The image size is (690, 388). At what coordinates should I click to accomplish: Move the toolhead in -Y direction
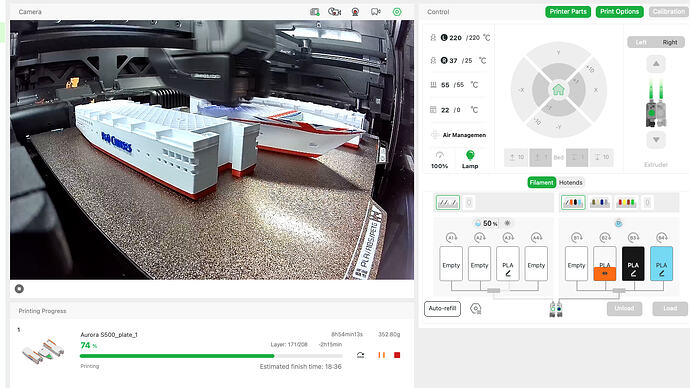[x=558, y=127]
